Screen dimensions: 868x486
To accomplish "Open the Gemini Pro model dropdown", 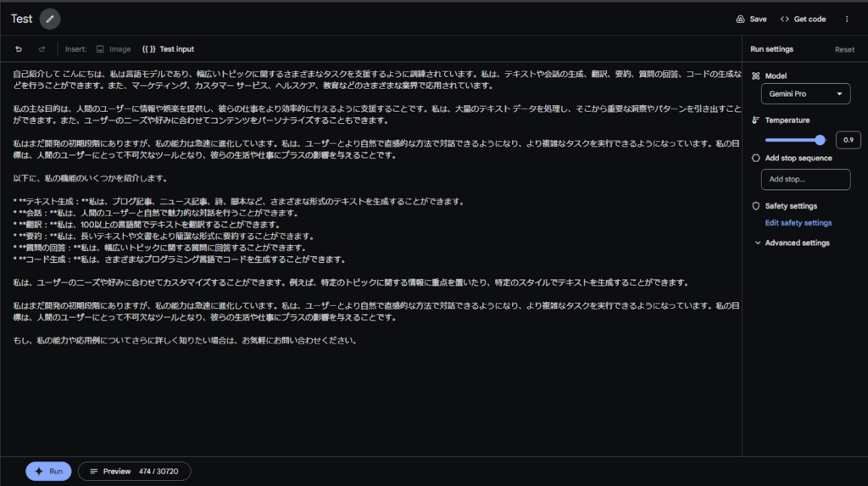I will point(804,94).
